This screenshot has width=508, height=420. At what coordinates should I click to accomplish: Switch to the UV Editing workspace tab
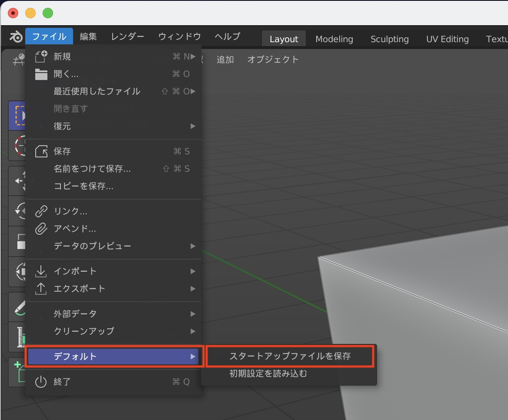[447, 39]
